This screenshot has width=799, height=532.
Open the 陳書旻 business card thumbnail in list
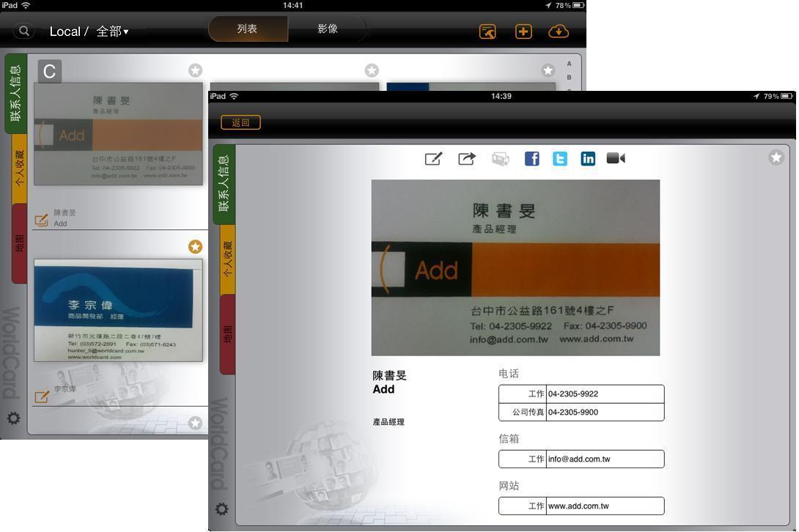click(118, 133)
